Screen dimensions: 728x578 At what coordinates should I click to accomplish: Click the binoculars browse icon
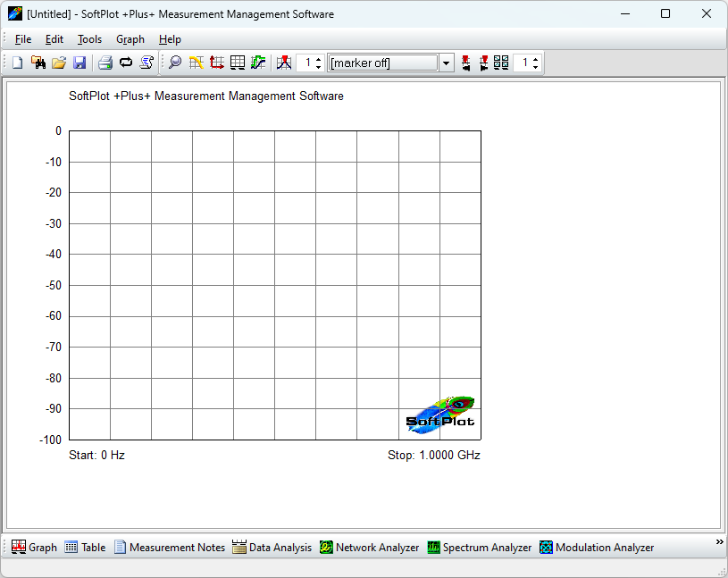tap(38, 63)
